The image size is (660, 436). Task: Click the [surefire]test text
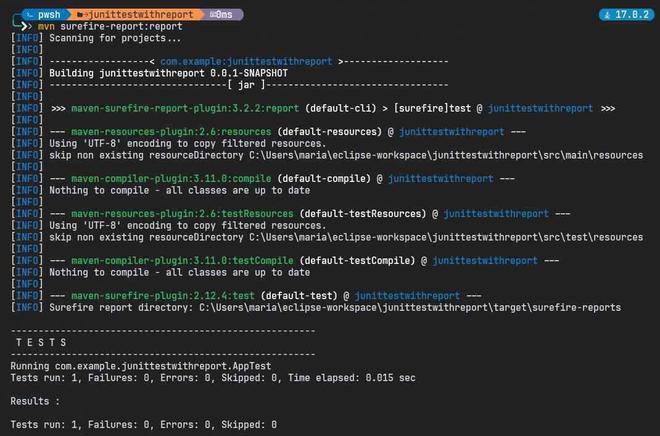[x=432, y=109]
